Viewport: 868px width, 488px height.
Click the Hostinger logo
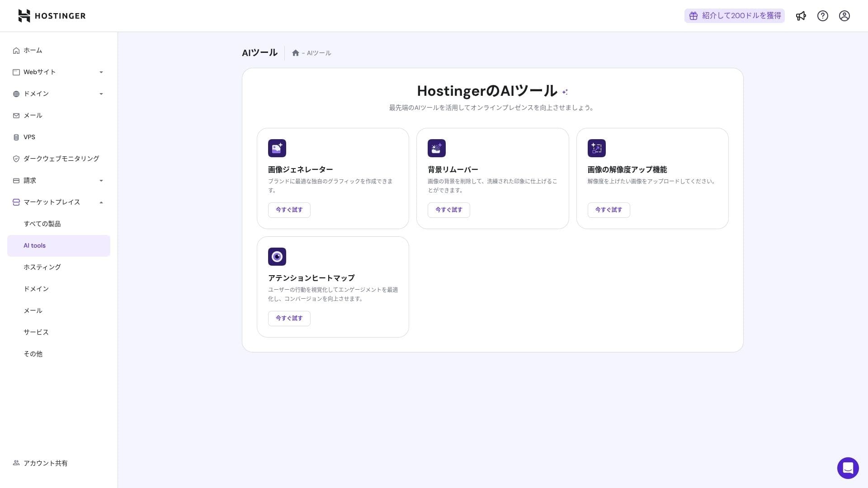pos(52,16)
